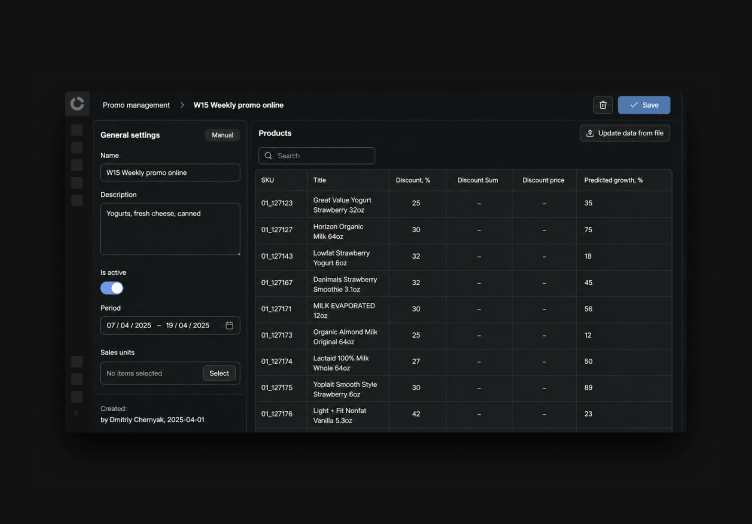Open Promo management breadcrumb link
Screen dimensions: 752x524
136,105
